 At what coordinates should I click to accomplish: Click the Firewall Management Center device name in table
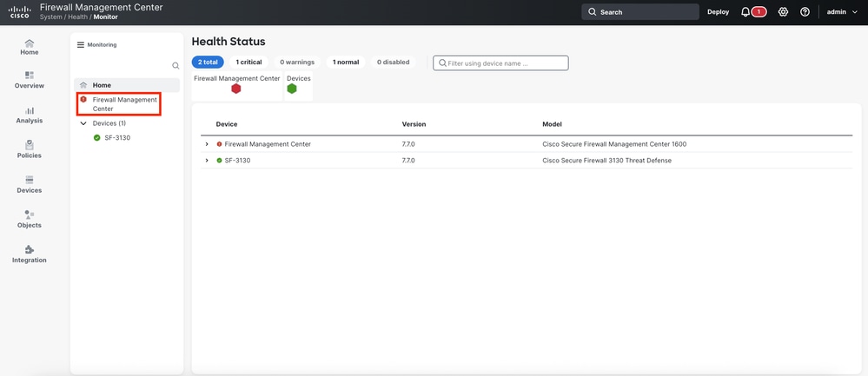(x=268, y=144)
